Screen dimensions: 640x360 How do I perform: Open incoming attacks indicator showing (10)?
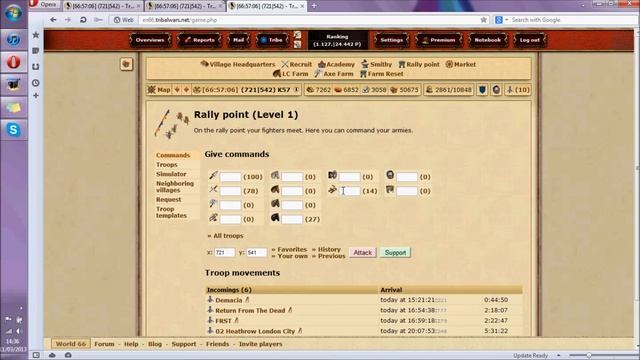pyautogui.click(x=518, y=90)
